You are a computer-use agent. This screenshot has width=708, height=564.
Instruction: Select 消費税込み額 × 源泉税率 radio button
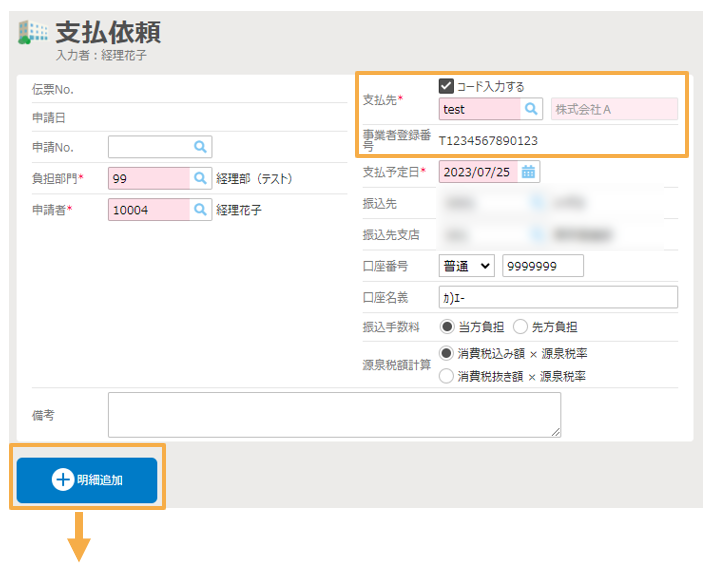tap(446, 354)
